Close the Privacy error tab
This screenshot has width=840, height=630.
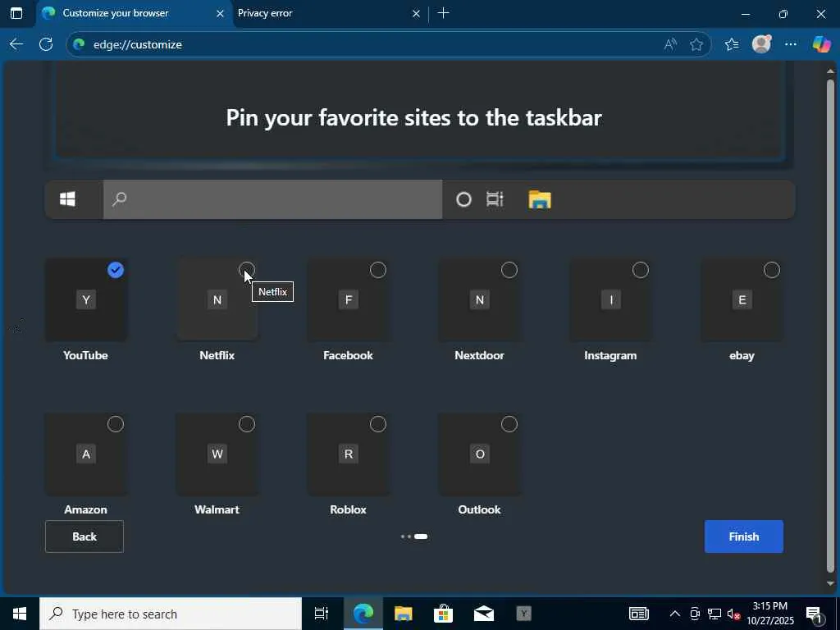coord(416,13)
